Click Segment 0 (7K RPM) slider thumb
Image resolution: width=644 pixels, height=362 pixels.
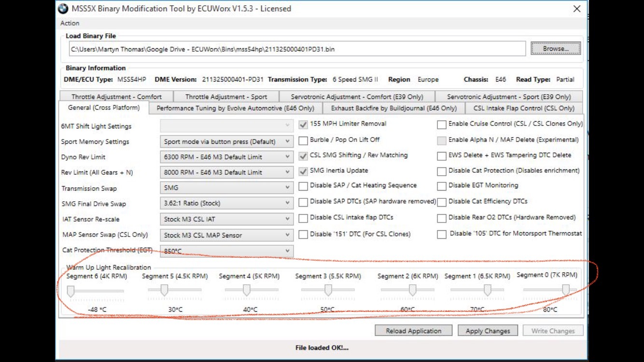[566, 290]
